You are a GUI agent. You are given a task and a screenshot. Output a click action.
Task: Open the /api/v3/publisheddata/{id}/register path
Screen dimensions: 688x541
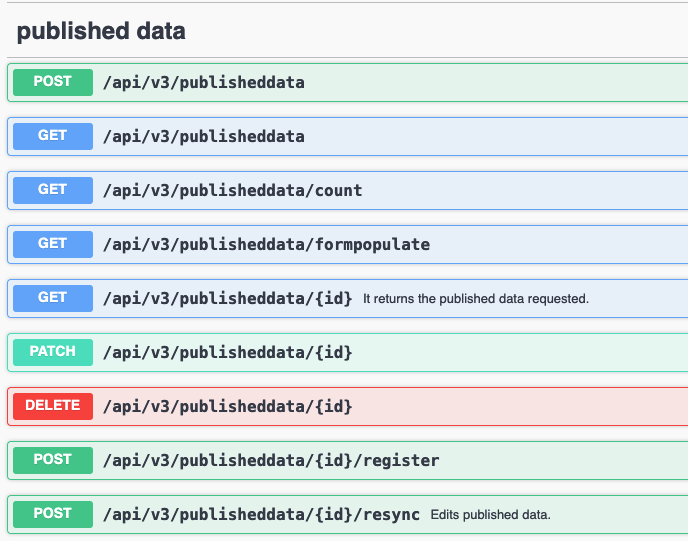pos(271,460)
